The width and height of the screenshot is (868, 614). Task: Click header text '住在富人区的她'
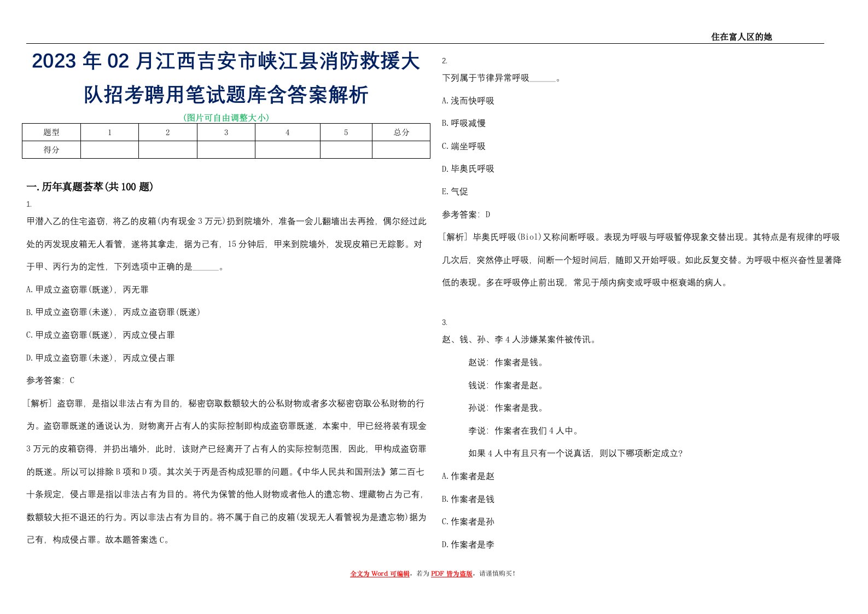pos(741,37)
